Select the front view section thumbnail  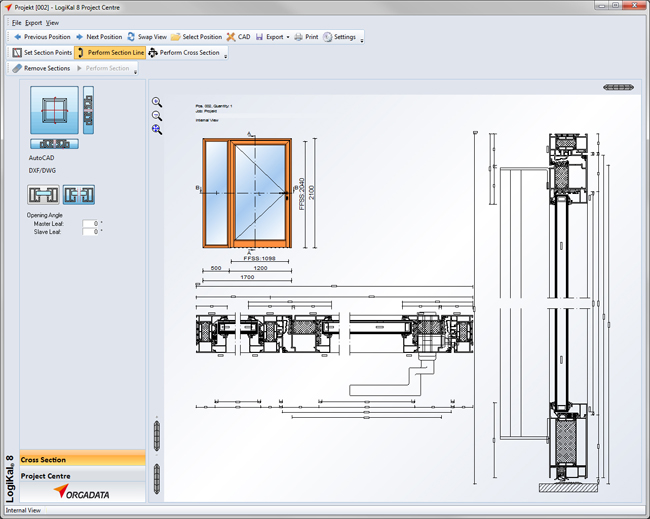click(54, 110)
